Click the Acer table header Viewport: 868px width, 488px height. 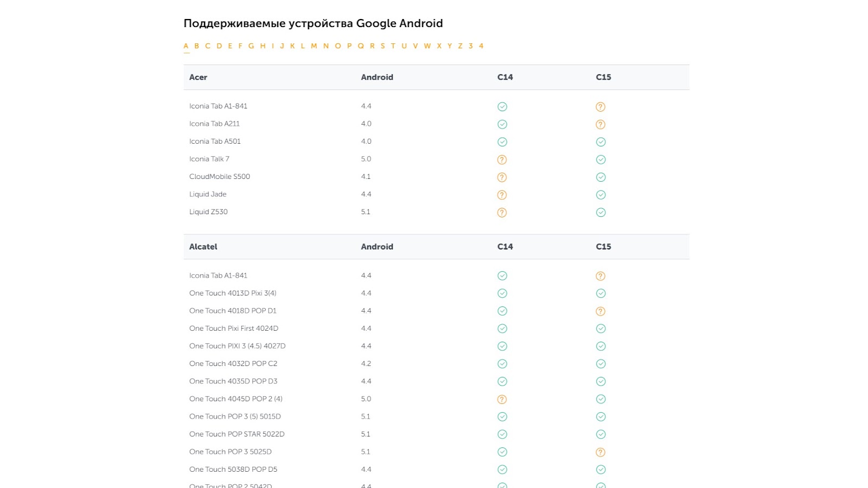(x=198, y=77)
